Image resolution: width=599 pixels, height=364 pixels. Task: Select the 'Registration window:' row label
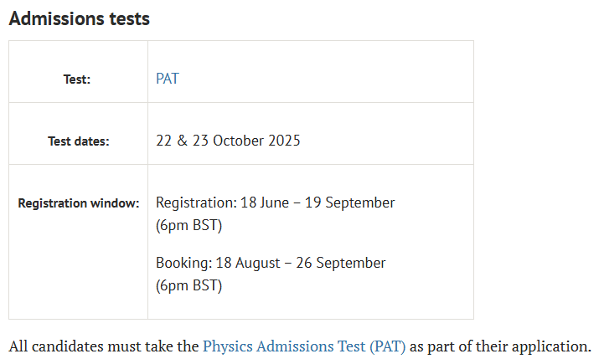(x=79, y=203)
